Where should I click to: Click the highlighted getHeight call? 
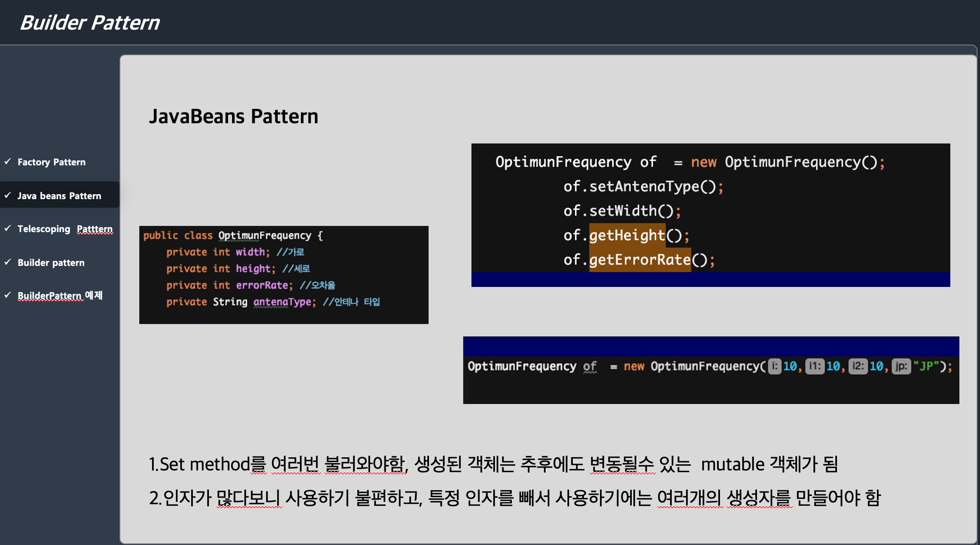627,235
